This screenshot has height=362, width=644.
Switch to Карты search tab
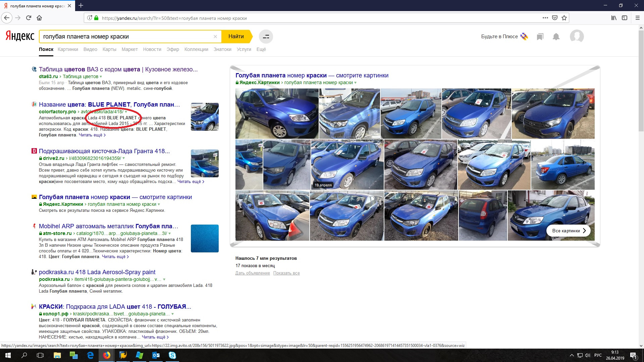tap(109, 49)
